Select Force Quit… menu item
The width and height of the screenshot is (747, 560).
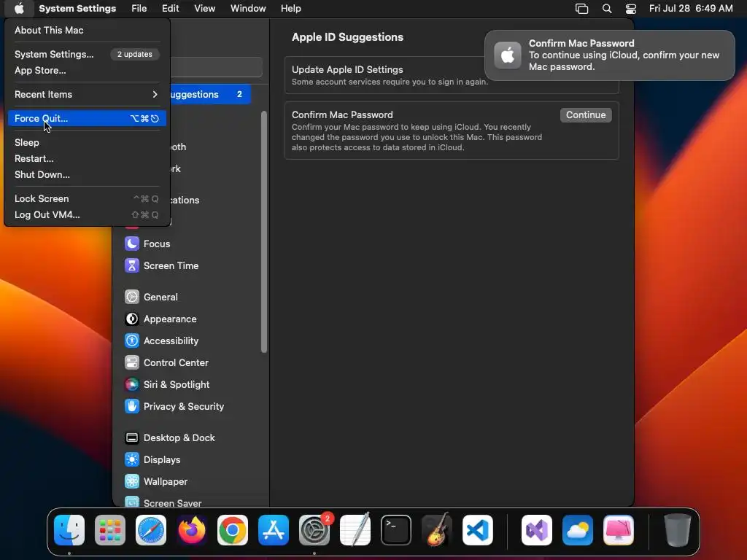(x=87, y=118)
